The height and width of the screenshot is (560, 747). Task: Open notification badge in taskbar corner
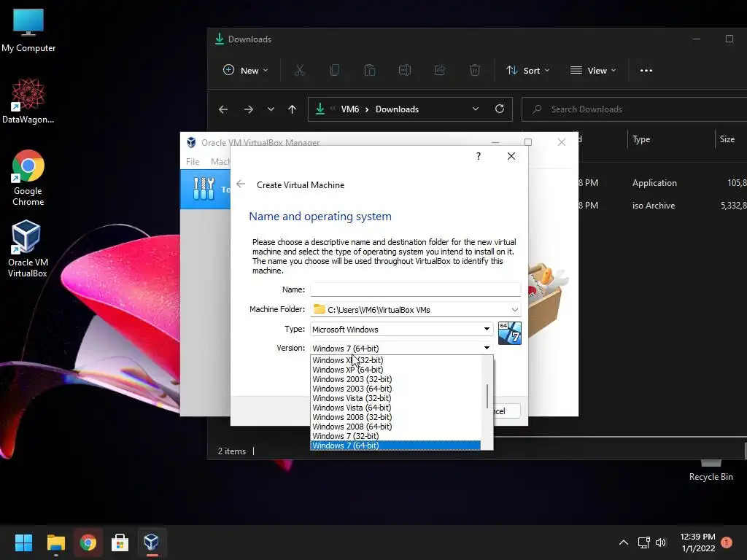(x=727, y=542)
